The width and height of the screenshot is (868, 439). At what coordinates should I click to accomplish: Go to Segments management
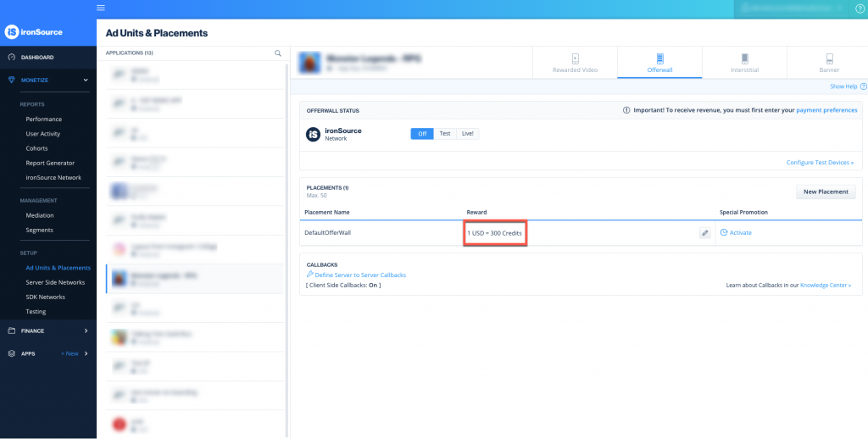(x=39, y=230)
